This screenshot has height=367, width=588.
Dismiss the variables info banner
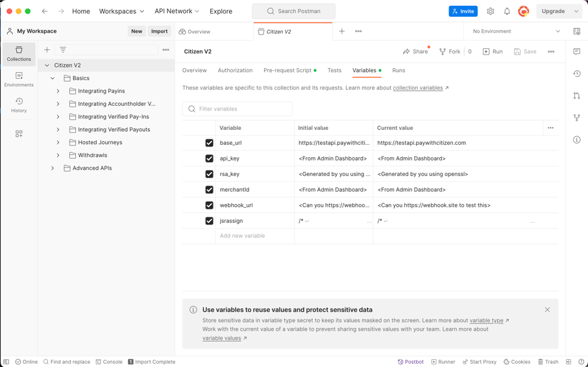point(548,310)
